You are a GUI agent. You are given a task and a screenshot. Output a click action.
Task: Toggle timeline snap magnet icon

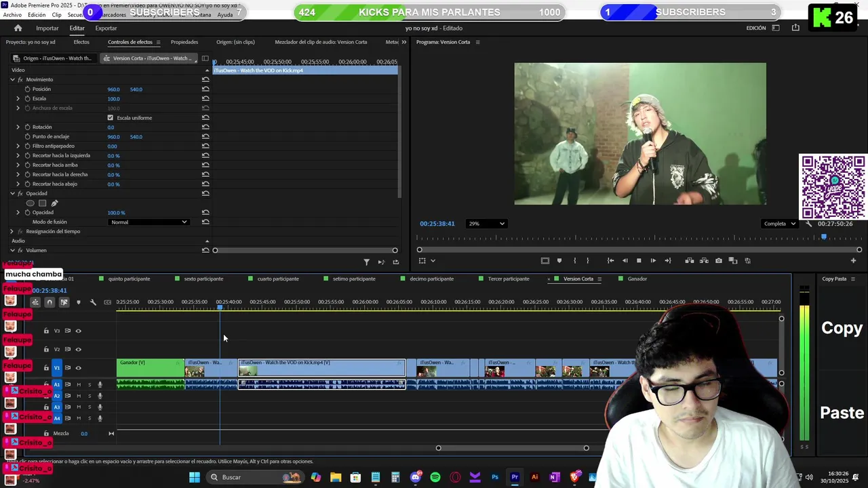coord(50,302)
